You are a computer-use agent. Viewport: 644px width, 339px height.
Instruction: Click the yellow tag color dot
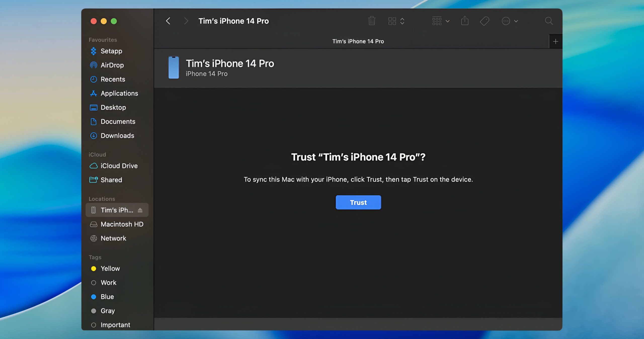[x=94, y=269]
